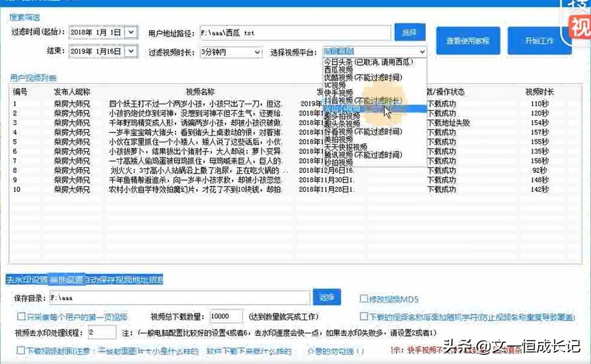Screen dimensions: 591x364
Task: Select row 10 video 农村小伙自学特效拍魔幻片
Action: 195,190
